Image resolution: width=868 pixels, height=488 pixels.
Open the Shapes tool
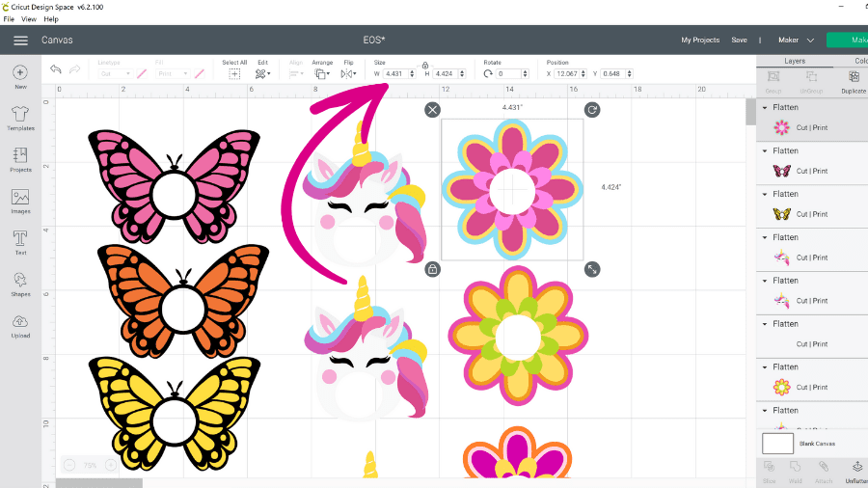tap(20, 284)
